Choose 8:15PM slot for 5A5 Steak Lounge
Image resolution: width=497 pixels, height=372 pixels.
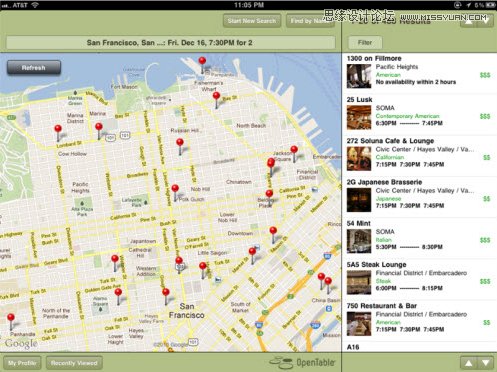point(432,288)
